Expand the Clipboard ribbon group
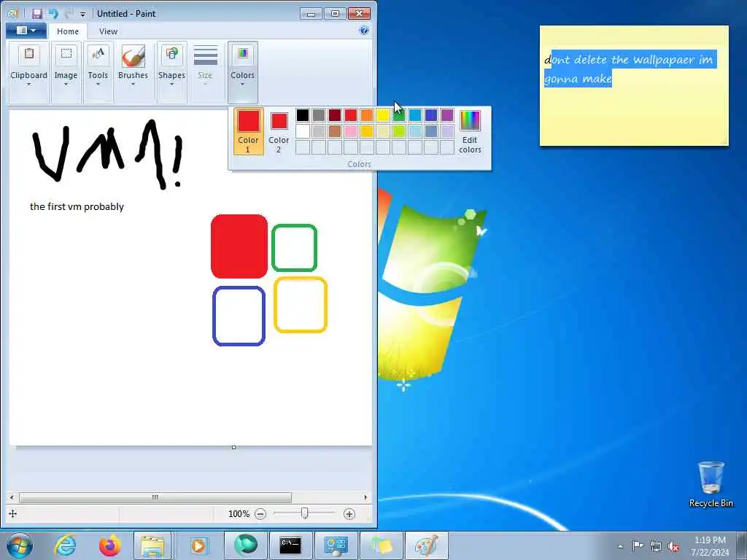 (29, 72)
